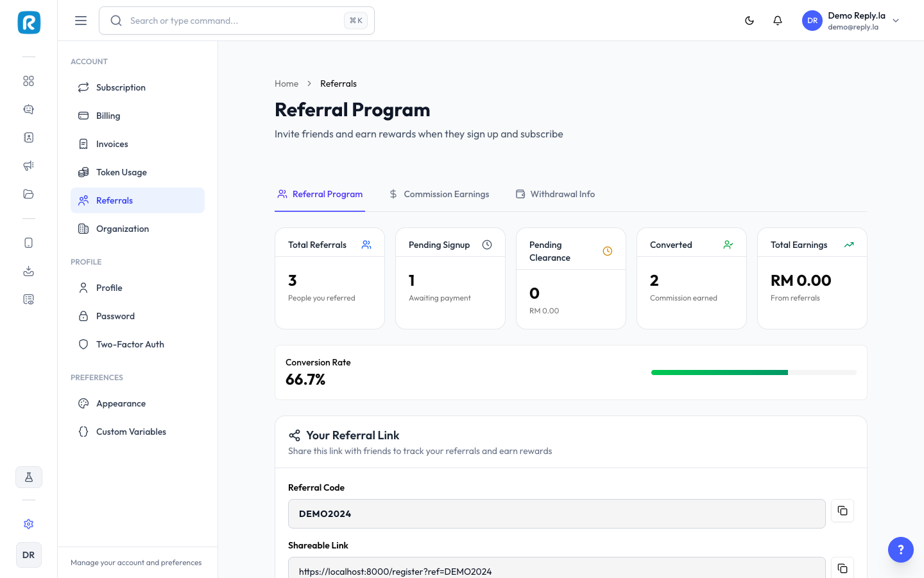The image size is (924, 578).
Task: Click the Reply.la logo icon
Action: pos(29,22)
